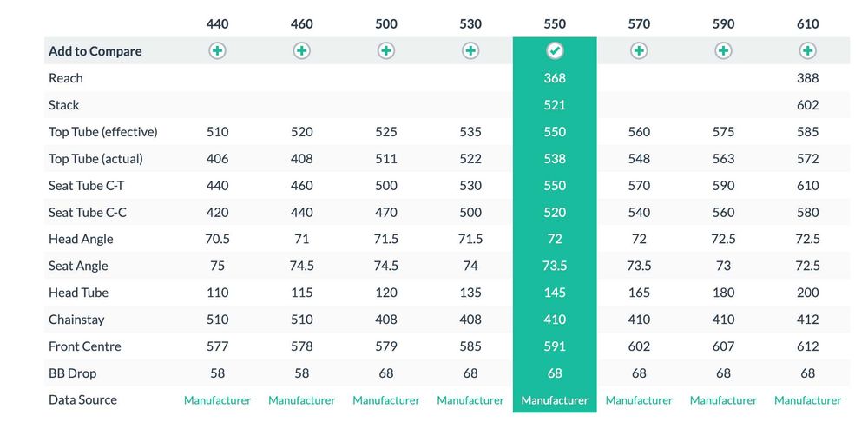Select the 550 size column header
Screen dimensions: 868x422
[x=555, y=24]
